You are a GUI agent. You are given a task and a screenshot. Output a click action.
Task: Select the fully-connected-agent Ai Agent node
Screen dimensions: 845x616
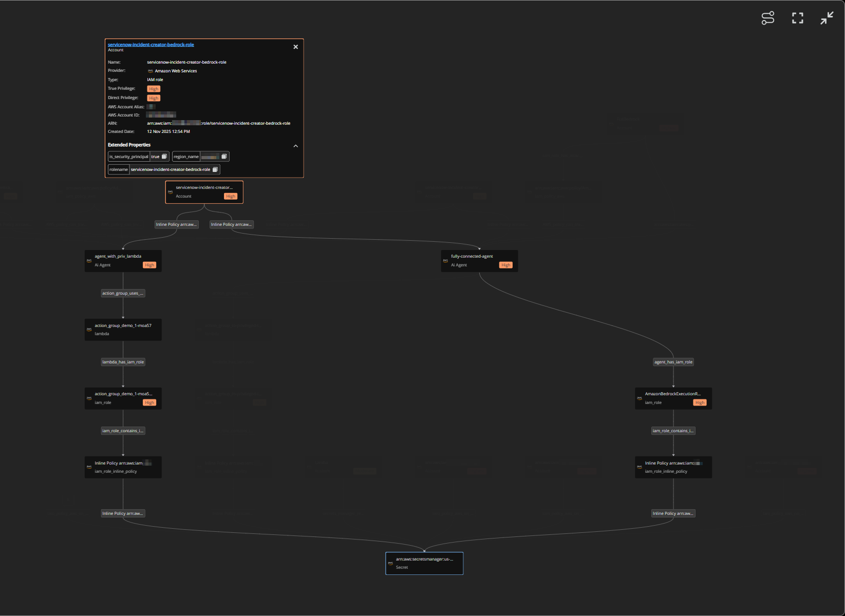pos(479,261)
